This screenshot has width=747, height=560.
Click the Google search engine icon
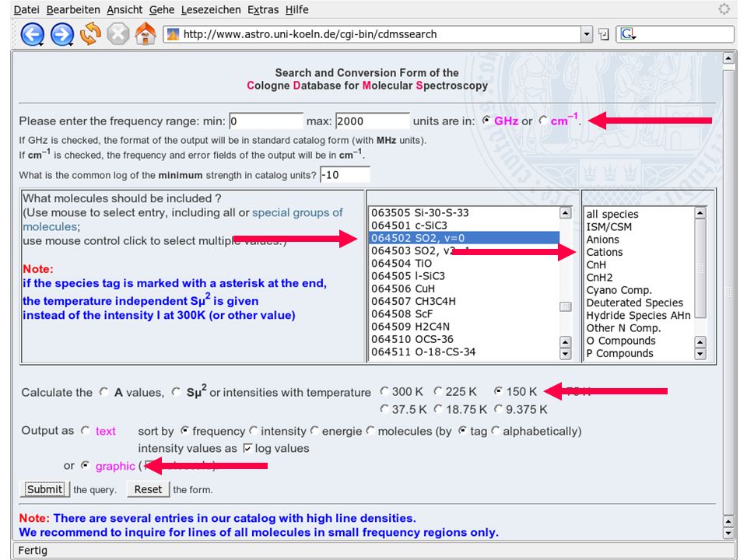[627, 34]
